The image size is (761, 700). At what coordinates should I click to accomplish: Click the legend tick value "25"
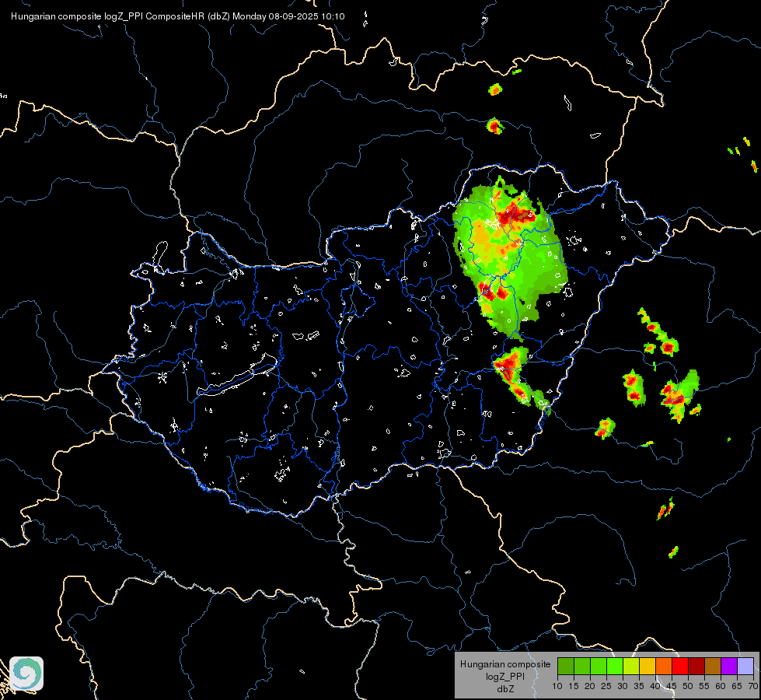(606, 687)
